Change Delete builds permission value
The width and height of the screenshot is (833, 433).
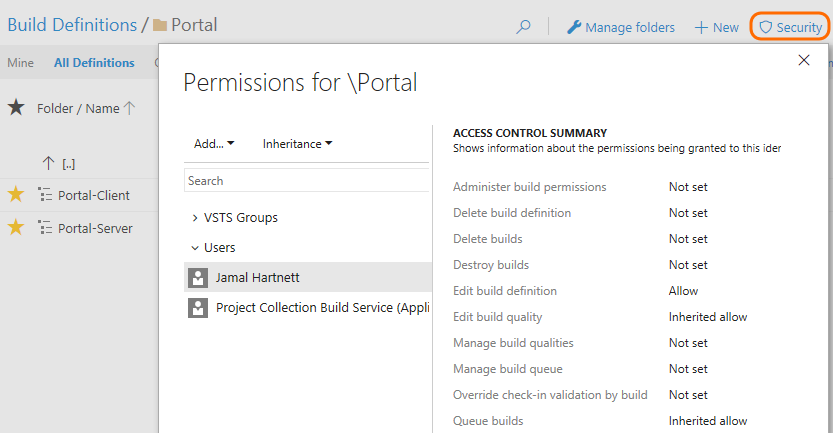tap(688, 239)
